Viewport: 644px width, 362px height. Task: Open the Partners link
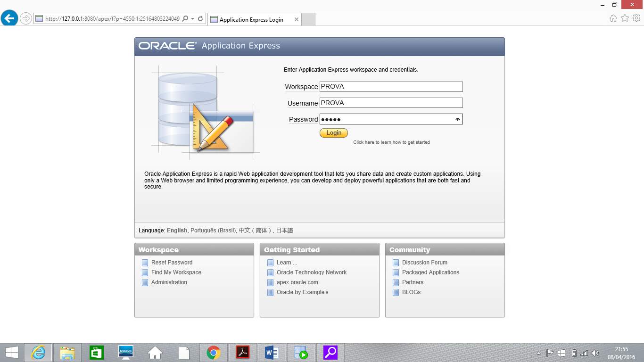coord(413,282)
